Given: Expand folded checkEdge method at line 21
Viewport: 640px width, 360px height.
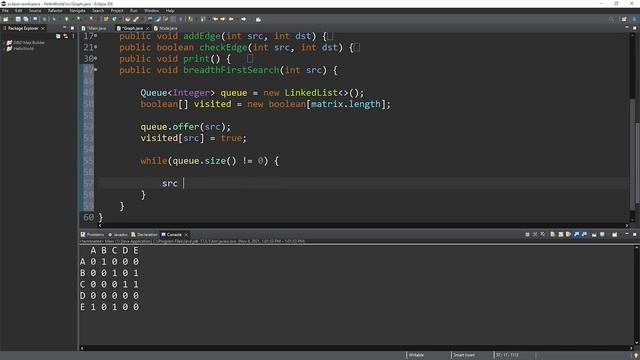Looking at the screenshot, I should coord(96,47).
